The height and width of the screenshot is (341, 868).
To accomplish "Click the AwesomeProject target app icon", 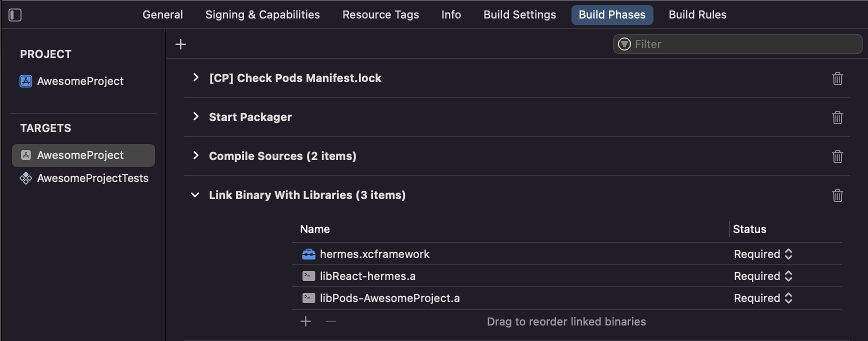I will point(26,155).
